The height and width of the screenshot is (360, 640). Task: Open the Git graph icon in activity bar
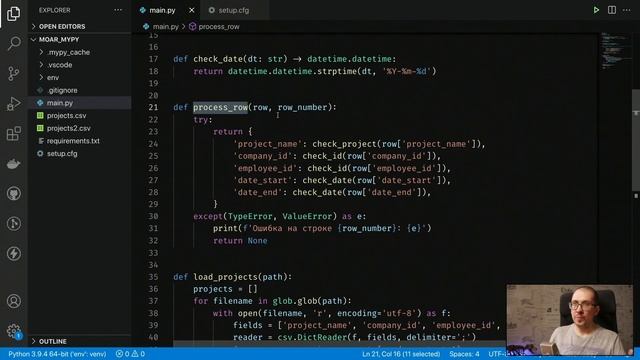[13, 223]
